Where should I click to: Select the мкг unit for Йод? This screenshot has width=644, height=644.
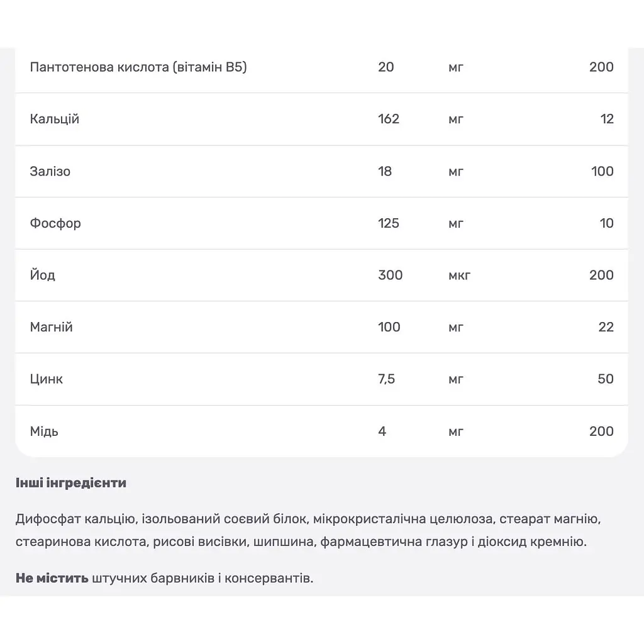[x=460, y=275]
